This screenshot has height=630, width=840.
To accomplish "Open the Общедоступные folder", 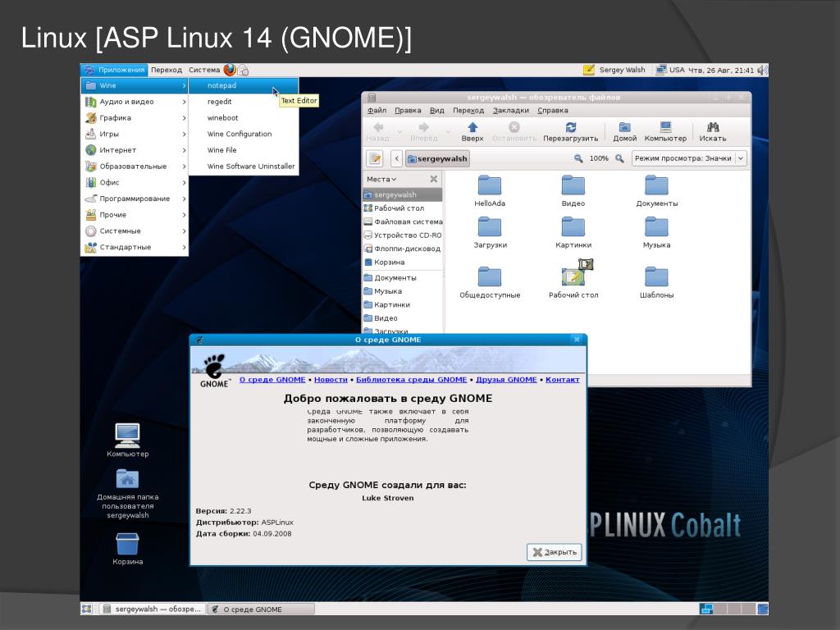I will pyautogui.click(x=490, y=282).
